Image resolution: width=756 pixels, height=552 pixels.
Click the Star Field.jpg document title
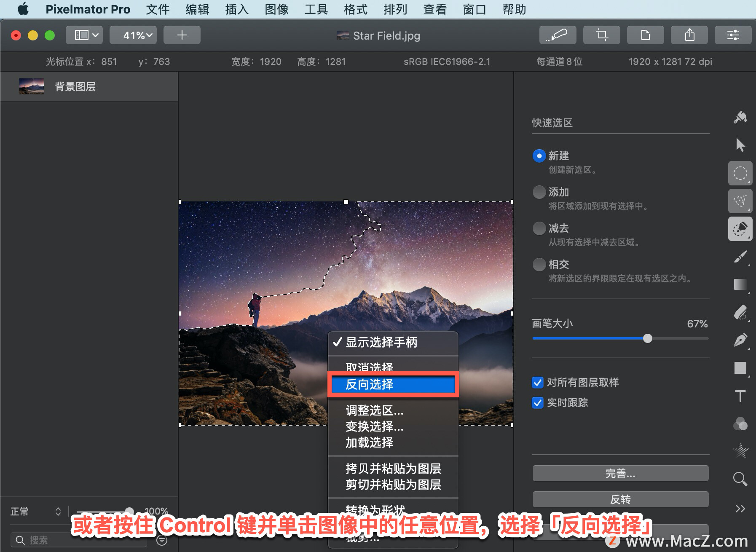pos(386,36)
